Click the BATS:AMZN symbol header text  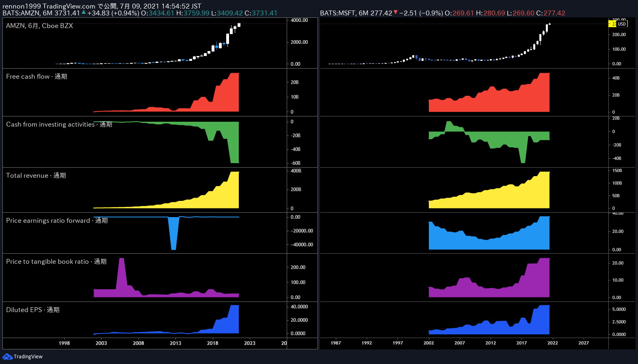coord(21,13)
